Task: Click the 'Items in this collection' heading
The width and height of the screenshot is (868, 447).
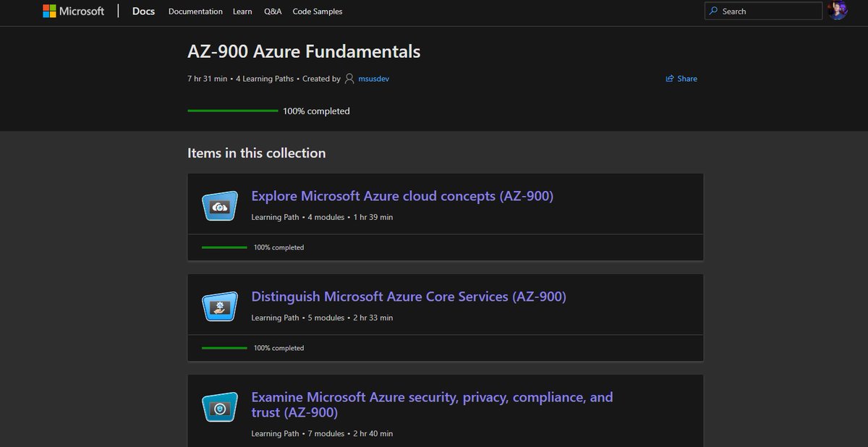Action: pos(257,153)
